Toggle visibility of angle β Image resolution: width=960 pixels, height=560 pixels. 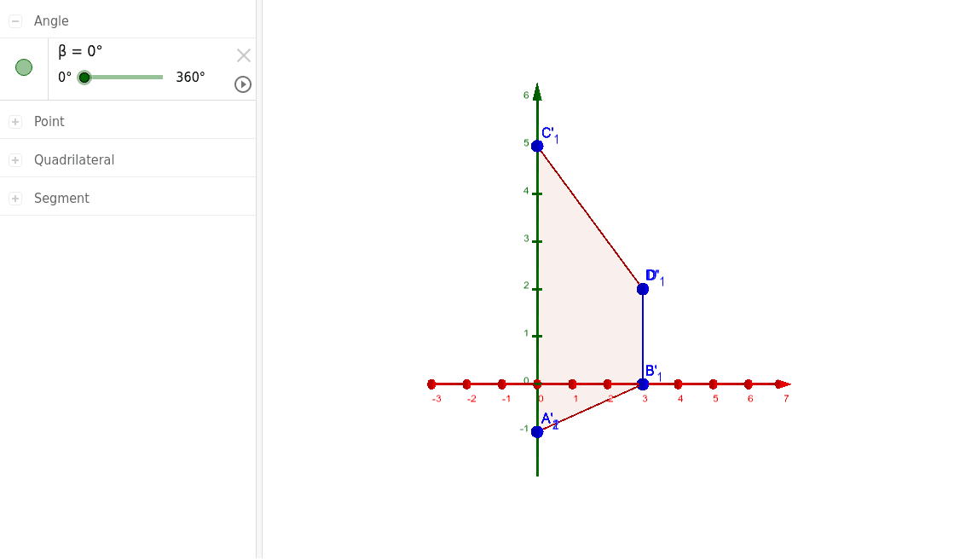(x=24, y=67)
